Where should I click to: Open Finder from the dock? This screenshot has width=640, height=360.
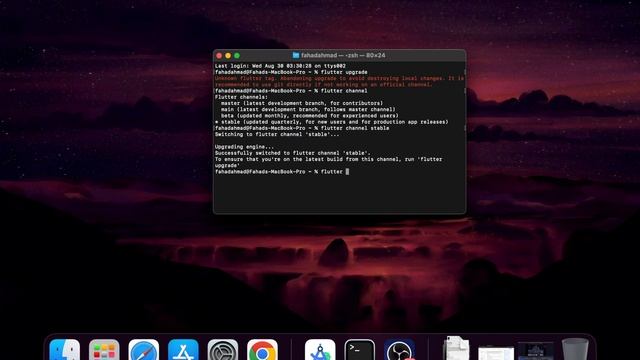[64, 350]
